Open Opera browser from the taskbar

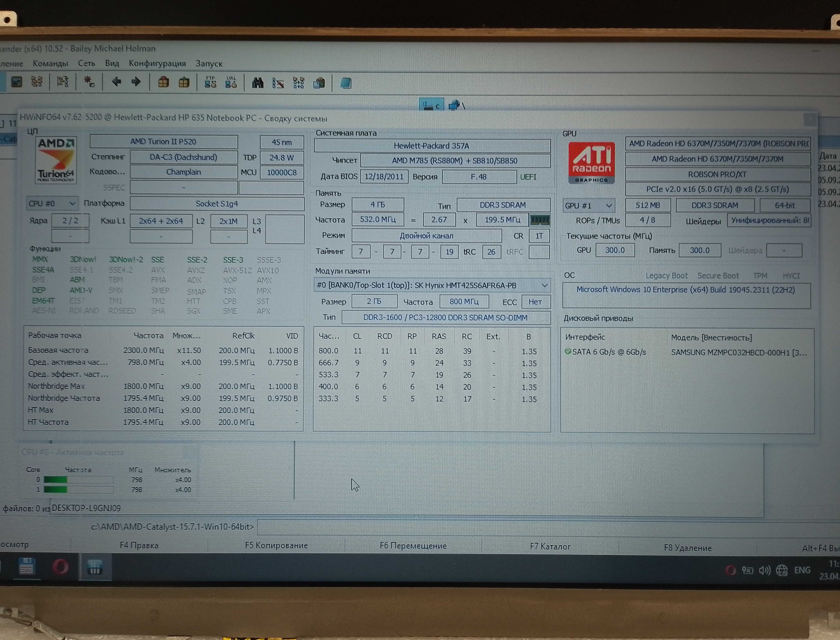(60, 567)
